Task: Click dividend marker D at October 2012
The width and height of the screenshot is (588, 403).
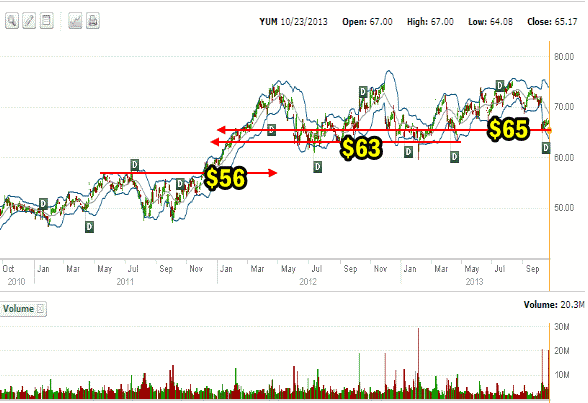Action: click(x=363, y=92)
